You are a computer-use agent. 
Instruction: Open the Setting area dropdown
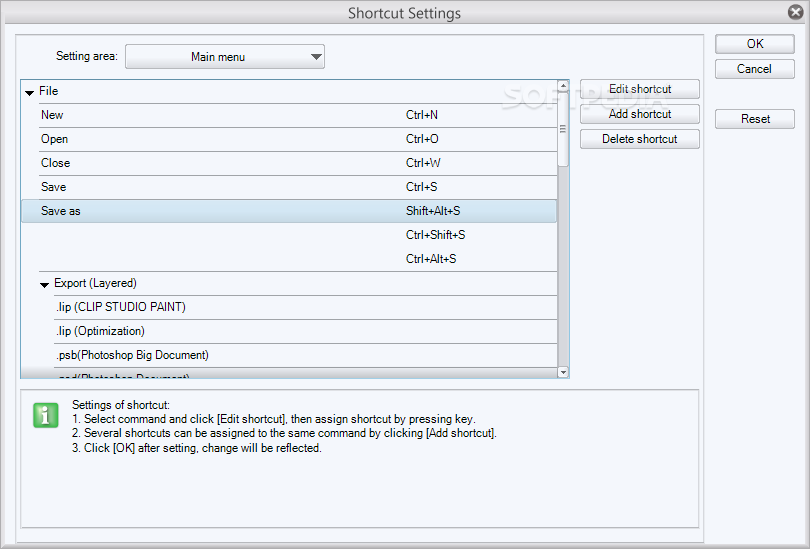(225, 57)
